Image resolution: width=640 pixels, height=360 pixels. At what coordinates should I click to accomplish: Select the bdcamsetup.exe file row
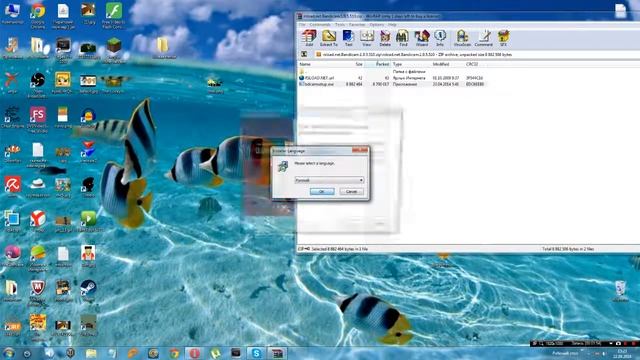(x=392, y=84)
